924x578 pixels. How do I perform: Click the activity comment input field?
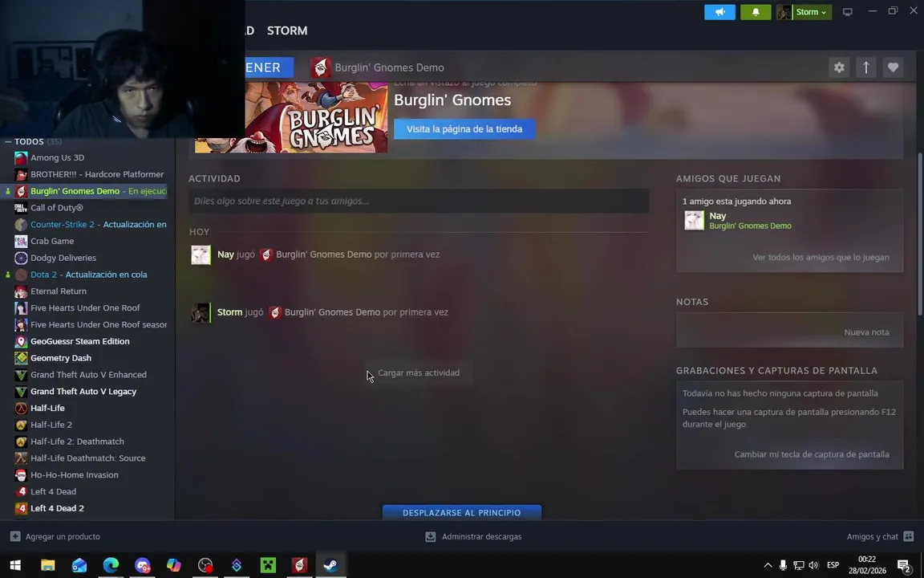(x=419, y=201)
